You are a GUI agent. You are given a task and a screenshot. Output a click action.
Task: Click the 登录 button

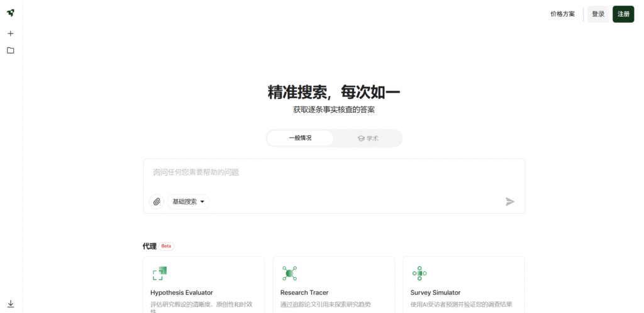coord(597,14)
